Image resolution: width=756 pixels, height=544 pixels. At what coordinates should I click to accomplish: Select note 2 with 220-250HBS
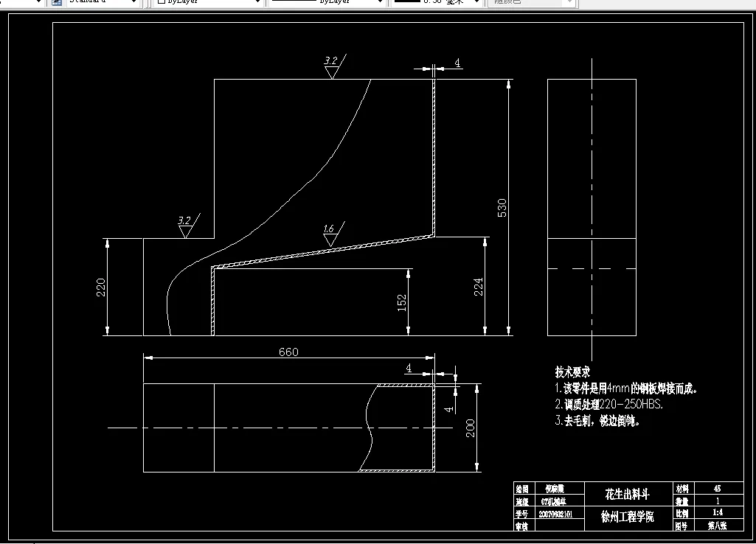[609, 404]
